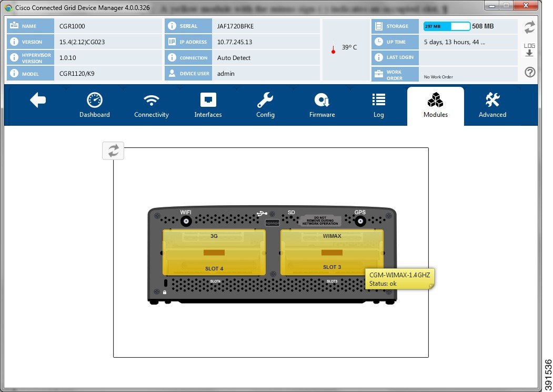The image size is (553, 392).
Task: Click the 508 MB storage total
Action: [x=483, y=26]
